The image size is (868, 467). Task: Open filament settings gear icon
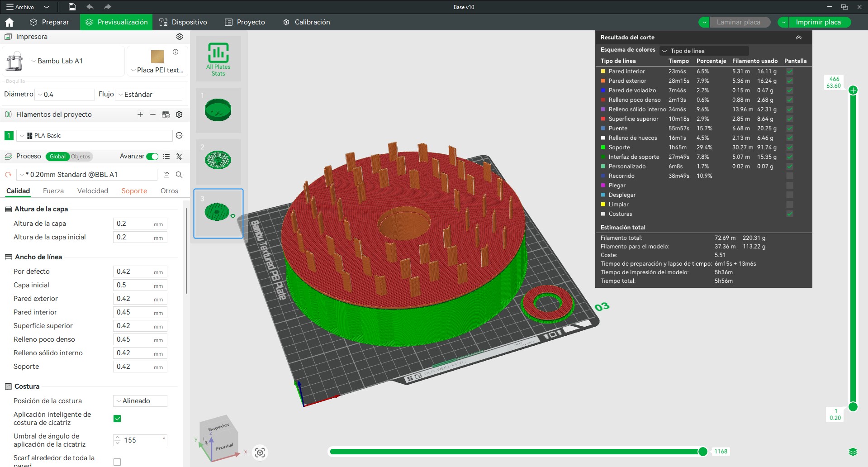[x=179, y=114]
